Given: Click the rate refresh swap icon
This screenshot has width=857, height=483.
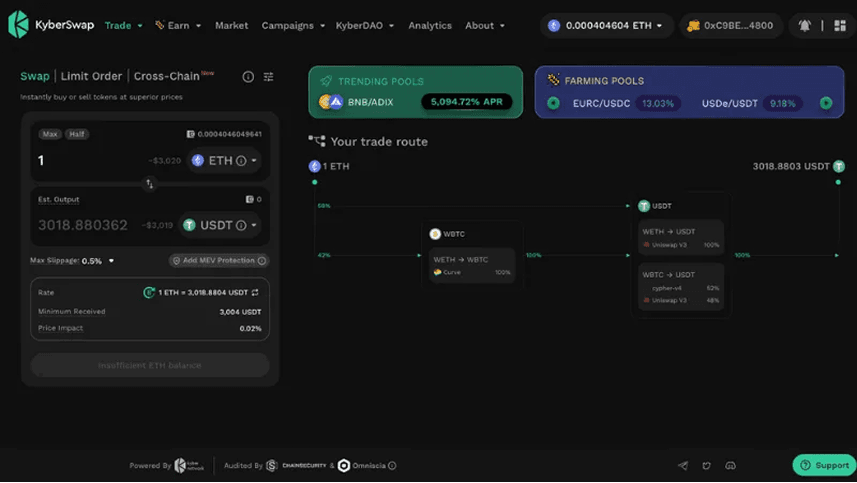Looking at the screenshot, I should click(255, 293).
